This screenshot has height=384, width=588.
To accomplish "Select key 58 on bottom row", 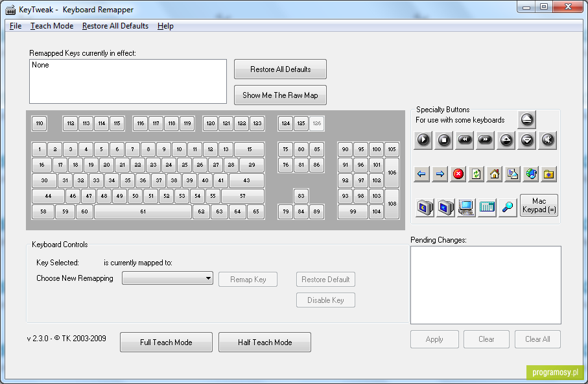I will click(x=43, y=211).
